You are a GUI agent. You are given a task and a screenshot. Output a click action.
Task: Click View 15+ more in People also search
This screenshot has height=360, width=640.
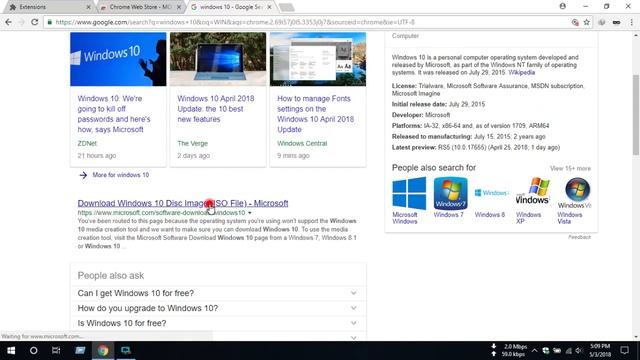570,168
